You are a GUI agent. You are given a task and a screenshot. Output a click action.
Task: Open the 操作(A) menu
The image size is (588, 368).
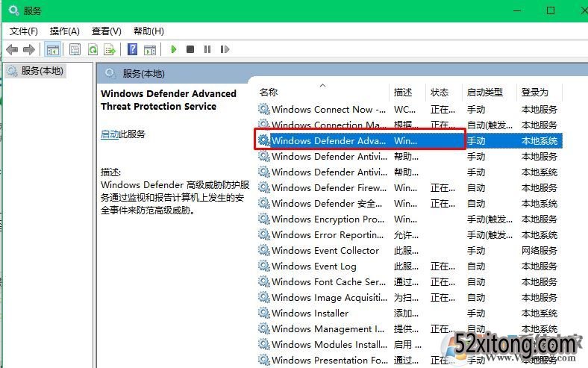[64, 31]
